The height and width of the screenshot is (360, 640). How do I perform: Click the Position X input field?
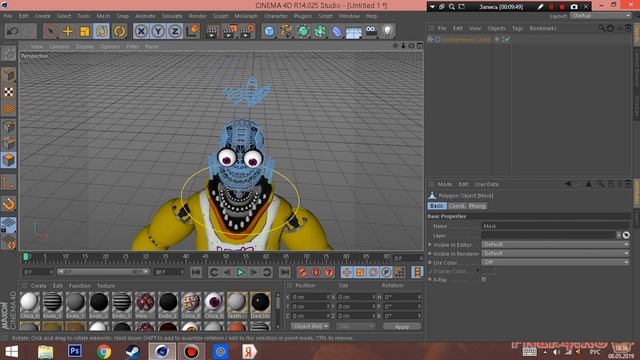(310, 297)
